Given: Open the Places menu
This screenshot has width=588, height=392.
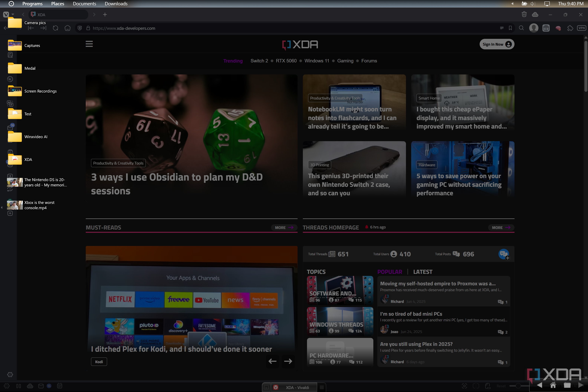Looking at the screenshot, I should click(57, 4).
